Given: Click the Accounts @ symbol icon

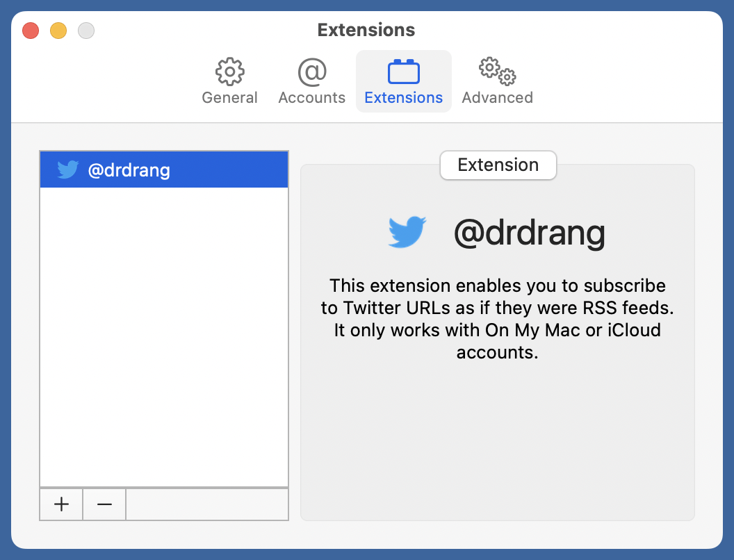Looking at the screenshot, I should (x=311, y=72).
